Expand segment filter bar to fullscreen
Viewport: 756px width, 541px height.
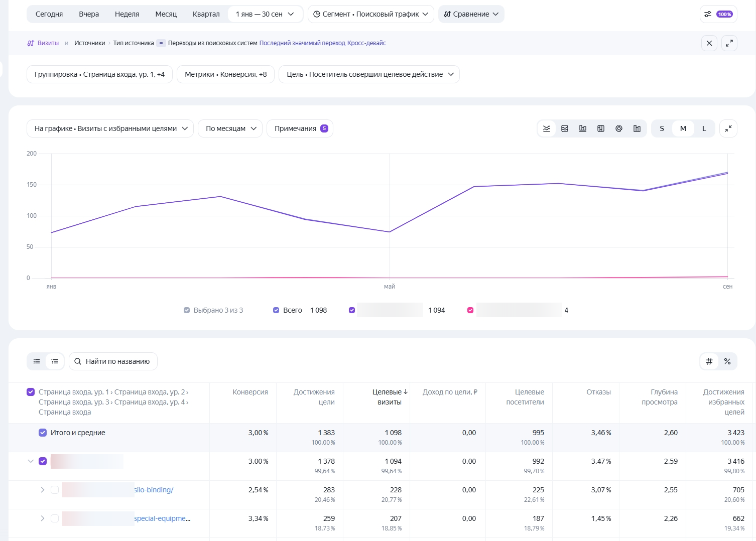coord(729,43)
